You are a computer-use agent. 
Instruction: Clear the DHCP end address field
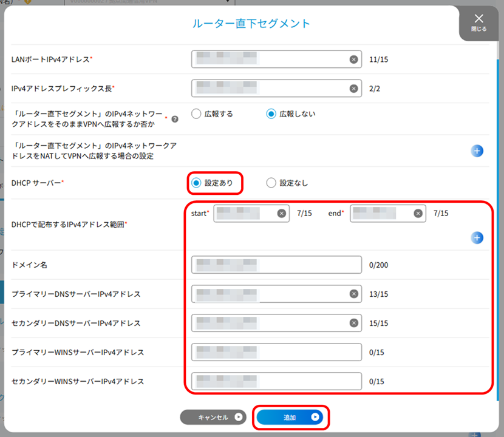[x=418, y=214]
